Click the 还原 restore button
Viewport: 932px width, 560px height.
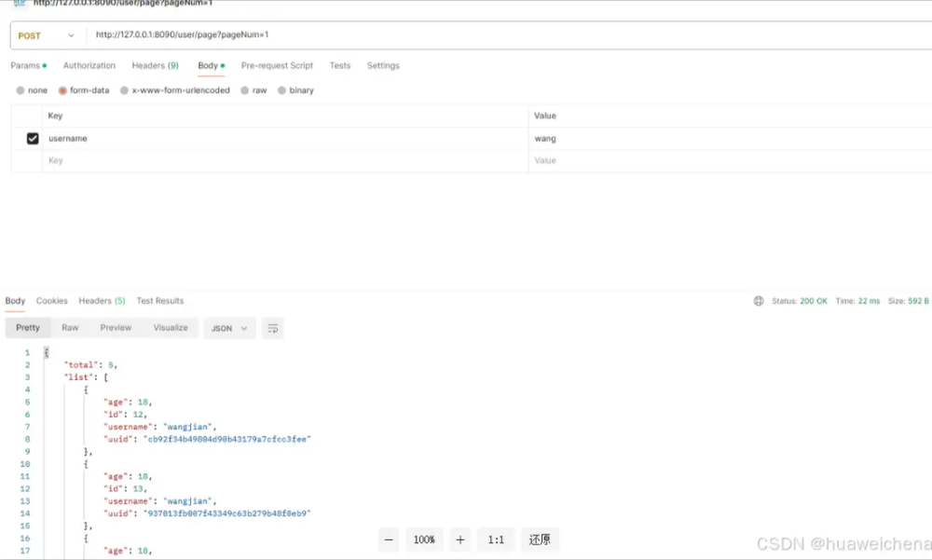[540, 540]
